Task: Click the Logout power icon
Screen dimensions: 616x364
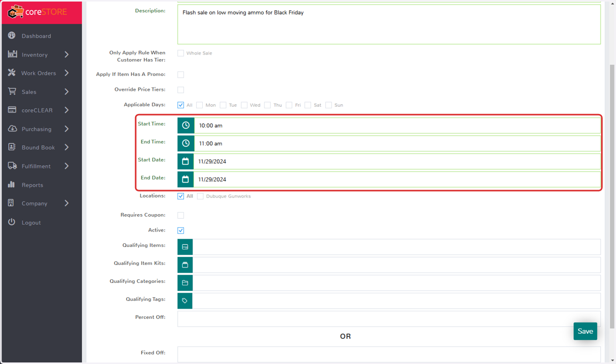Action: 12,222
